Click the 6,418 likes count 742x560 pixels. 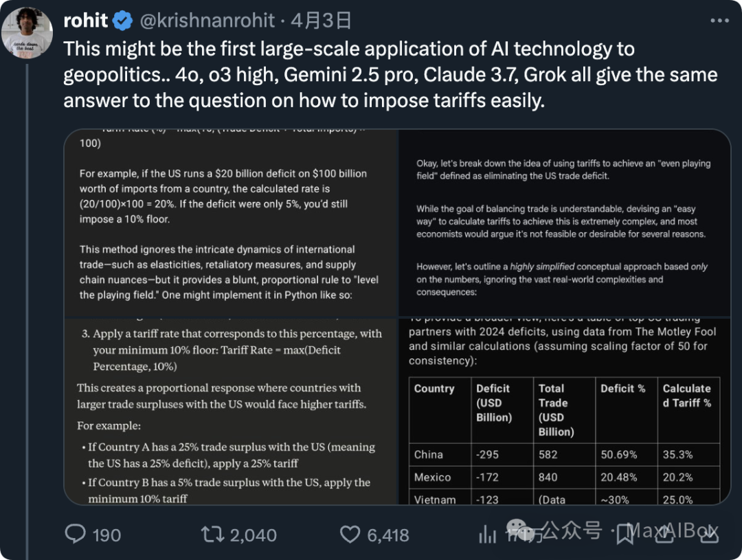(388, 535)
